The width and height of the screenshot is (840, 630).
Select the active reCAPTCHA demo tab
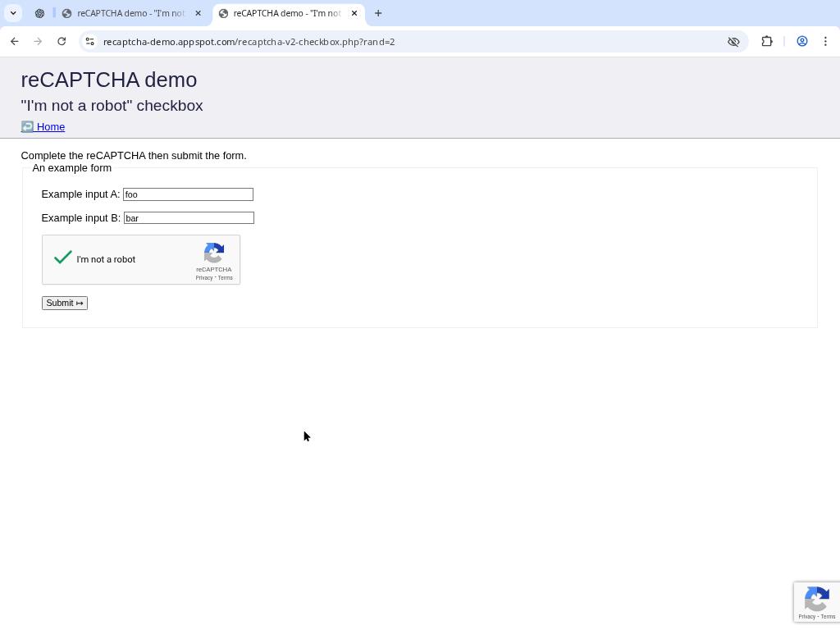pos(287,13)
